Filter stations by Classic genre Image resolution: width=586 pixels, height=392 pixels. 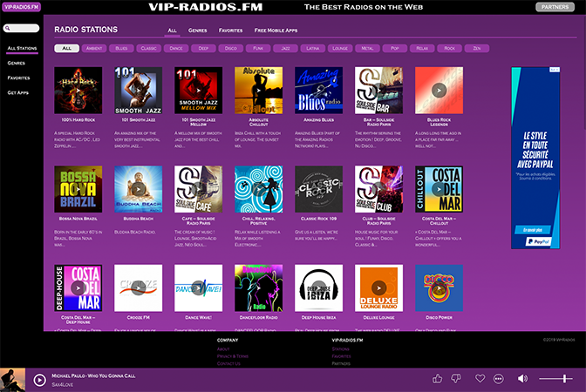[149, 48]
